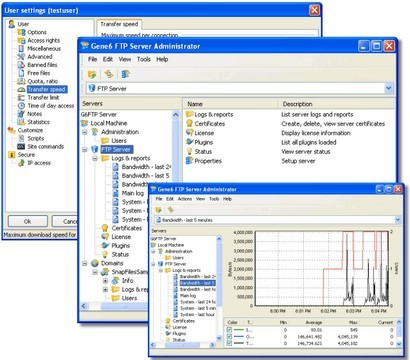Click Domains globe icon in main window tree
The width and height of the screenshot is (410, 360).
coord(95,263)
